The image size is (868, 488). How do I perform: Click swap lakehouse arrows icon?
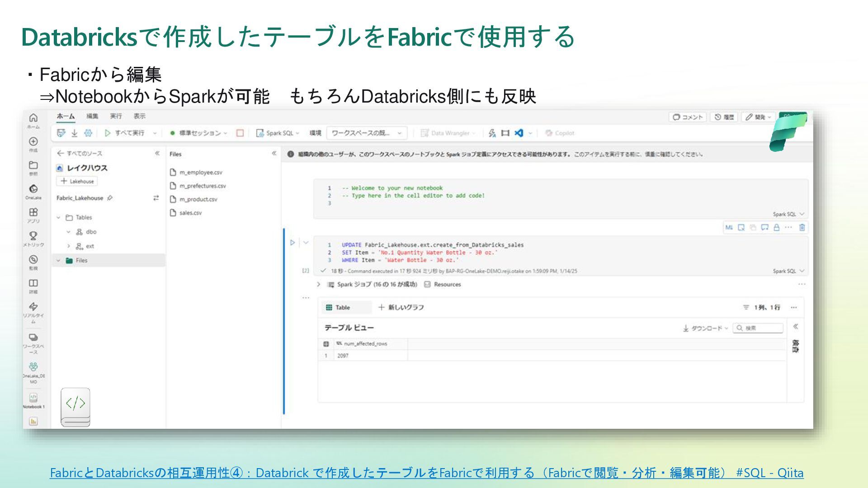tap(156, 198)
